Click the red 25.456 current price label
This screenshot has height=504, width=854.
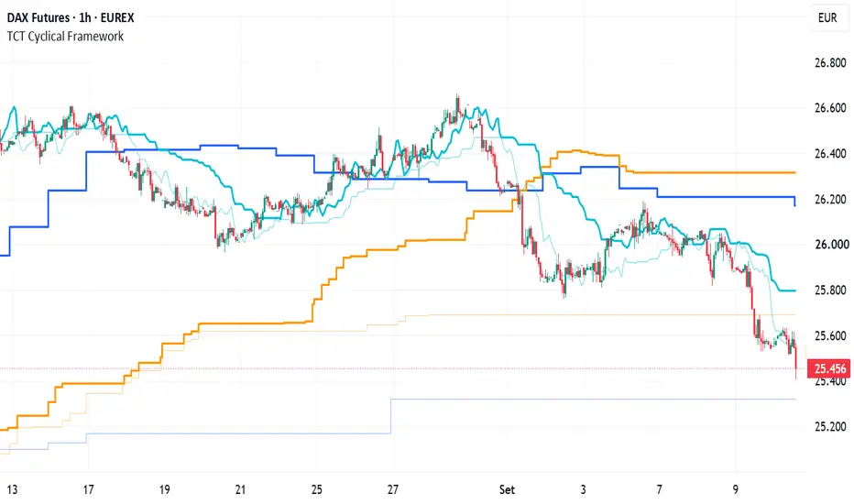point(829,369)
